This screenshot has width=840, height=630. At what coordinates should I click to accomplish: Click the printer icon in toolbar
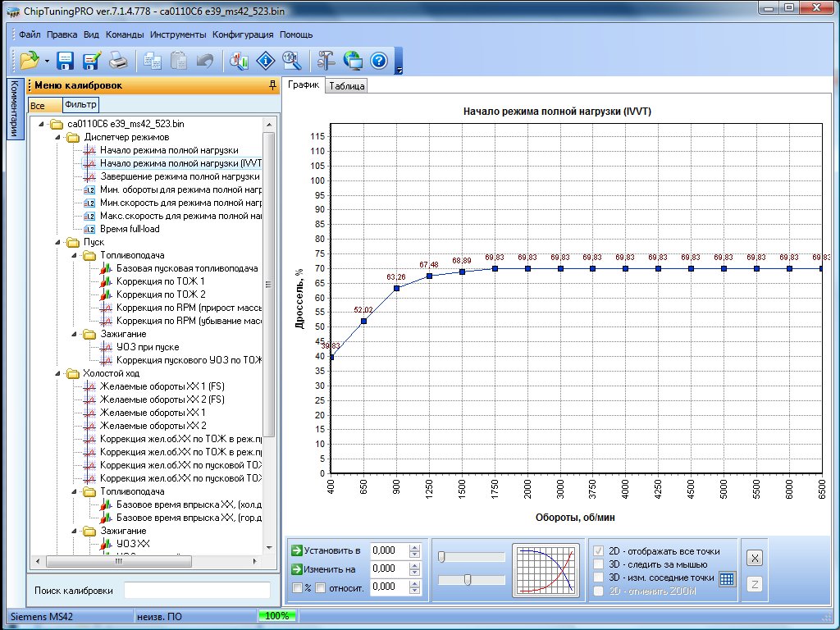point(119,60)
